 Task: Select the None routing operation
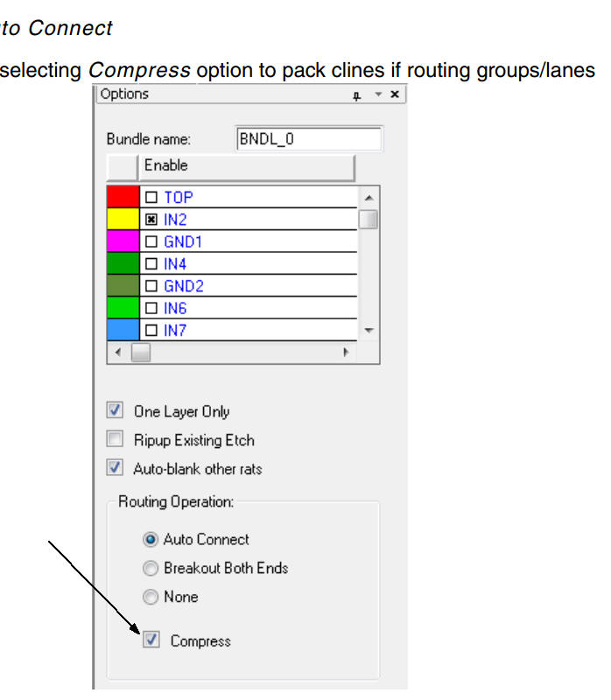[x=151, y=597]
